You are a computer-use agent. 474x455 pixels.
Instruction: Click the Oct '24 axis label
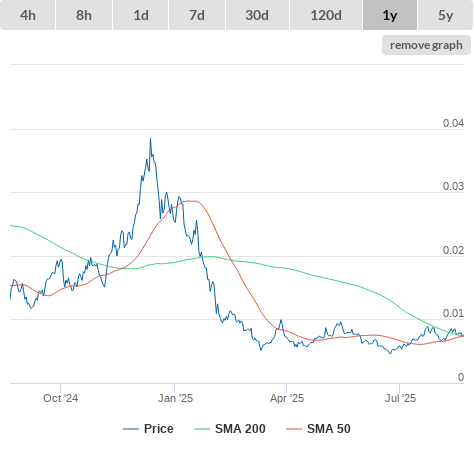pyautogui.click(x=60, y=398)
